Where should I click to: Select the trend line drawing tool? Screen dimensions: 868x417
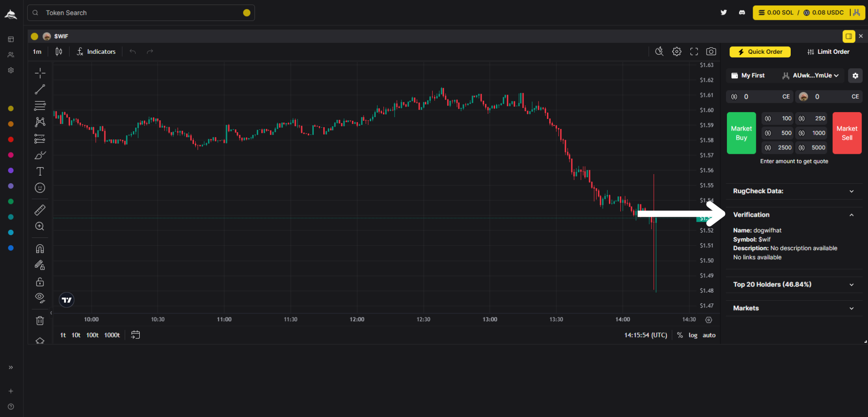coord(40,90)
